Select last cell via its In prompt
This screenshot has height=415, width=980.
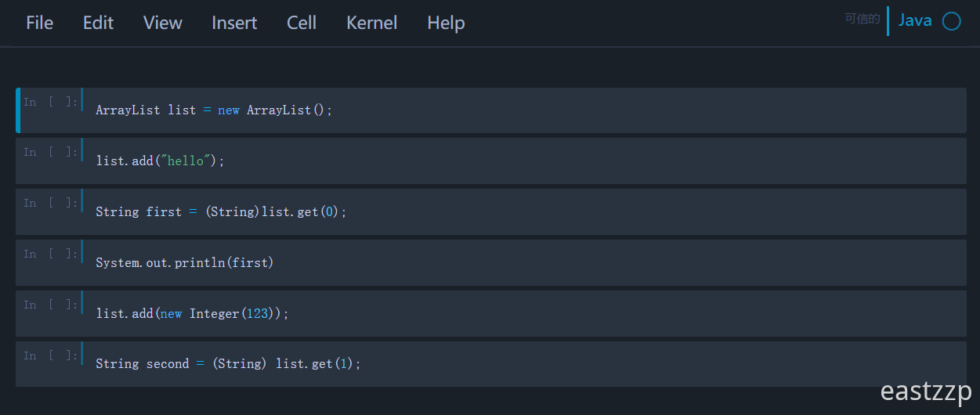click(x=50, y=356)
